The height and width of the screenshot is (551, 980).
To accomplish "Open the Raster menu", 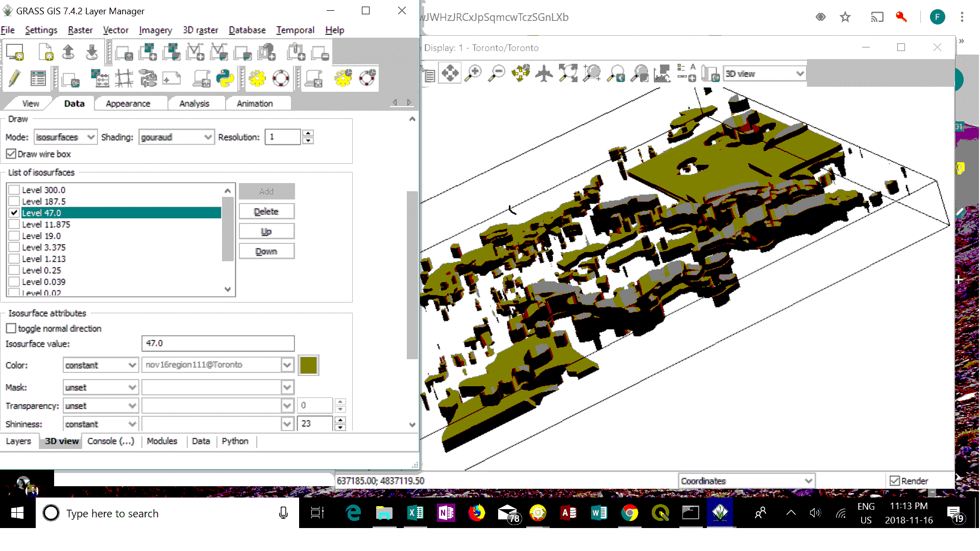I will pyautogui.click(x=80, y=30).
